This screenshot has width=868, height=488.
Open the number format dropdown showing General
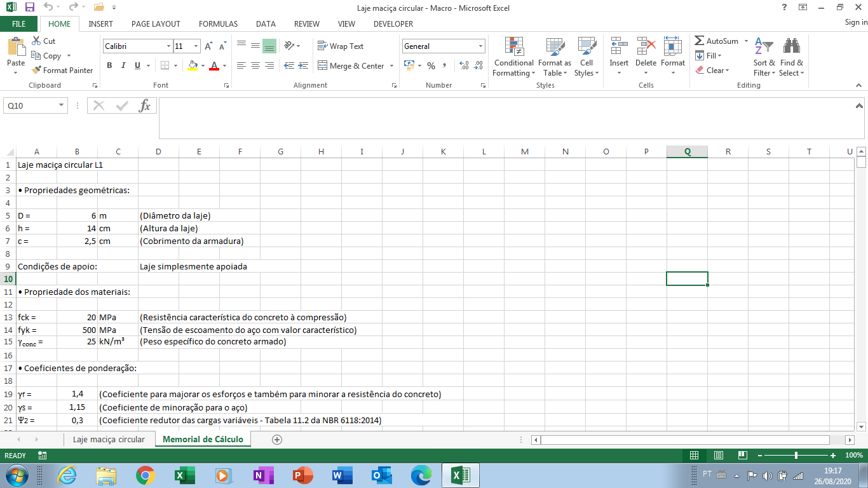pyautogui.click(x=481, y=46)
